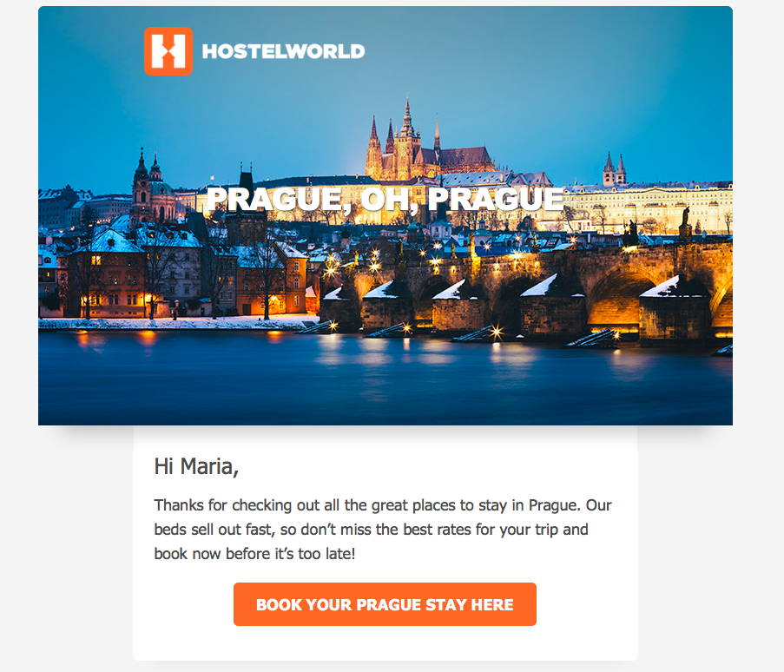
Task: Click the HOSTELWORLD wordmark text
Action: tap(284, 51)
